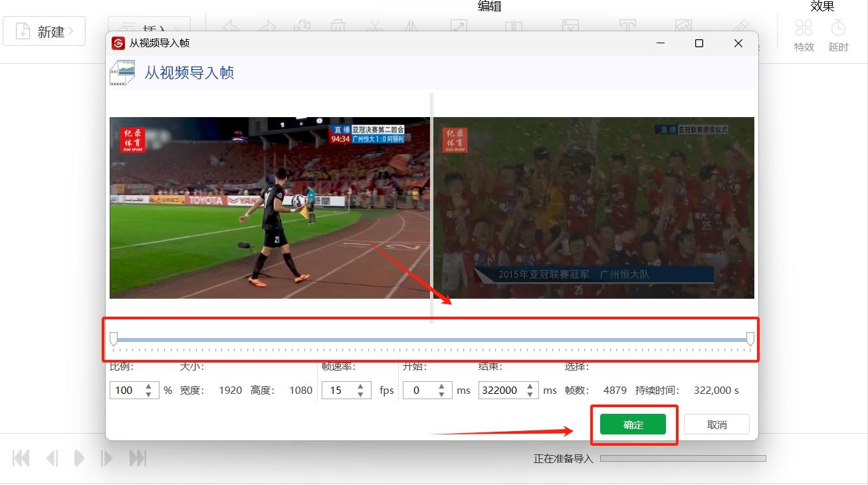Decrease the 比例 scale value with down arrow
Viewport: 868px width, 485px height.
[x=150, y=395]
